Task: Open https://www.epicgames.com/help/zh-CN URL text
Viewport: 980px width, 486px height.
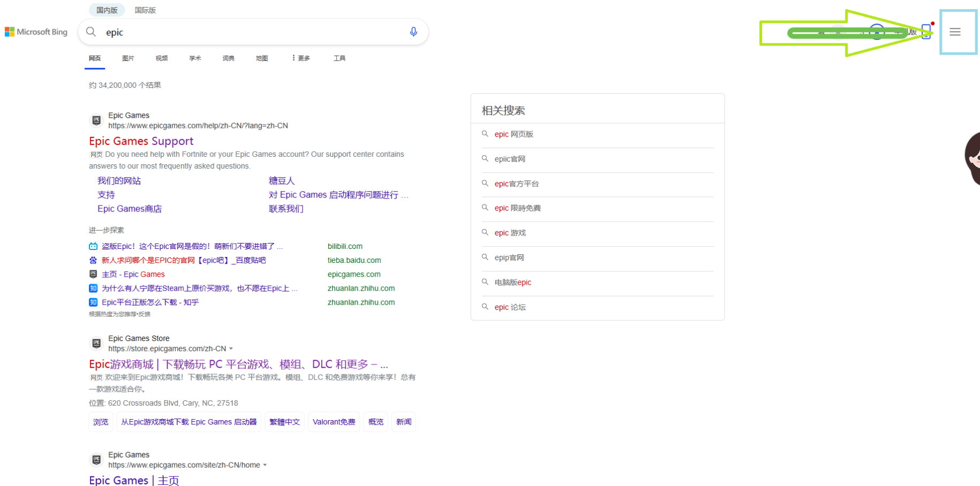Action: (x=198, y=126)
